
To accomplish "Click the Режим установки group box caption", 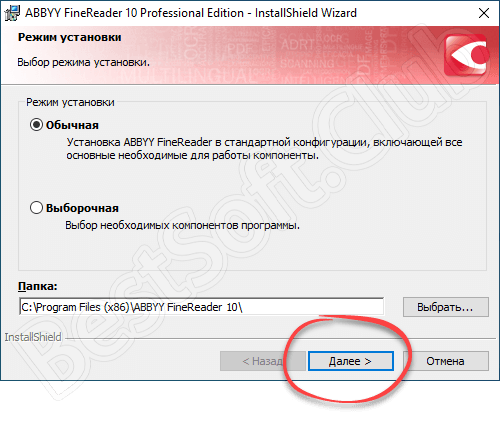I will click(x=70, y=102).
